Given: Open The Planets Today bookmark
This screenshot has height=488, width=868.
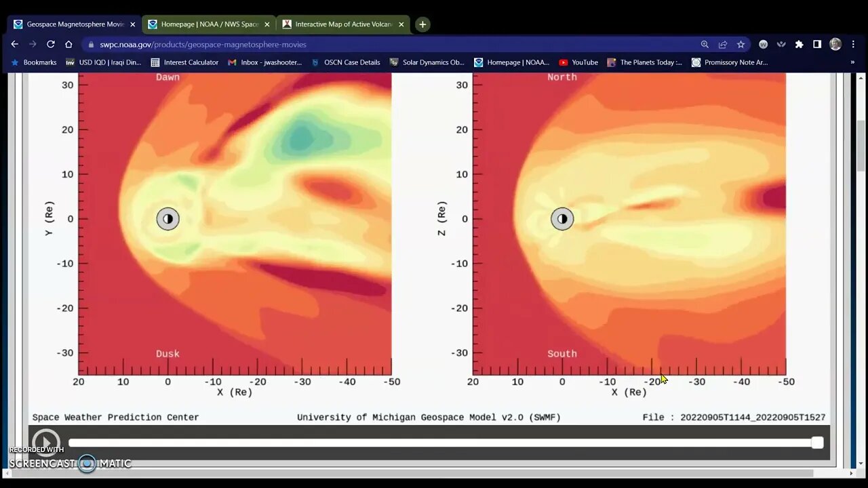Looking at the screenshot, I should click(645, 62).
